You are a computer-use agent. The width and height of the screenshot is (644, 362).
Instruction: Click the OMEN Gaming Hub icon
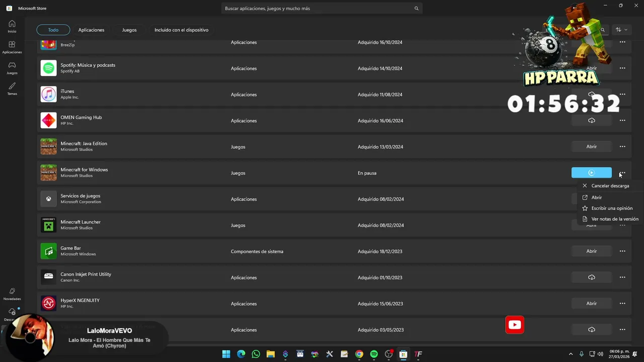coord(49,121)
